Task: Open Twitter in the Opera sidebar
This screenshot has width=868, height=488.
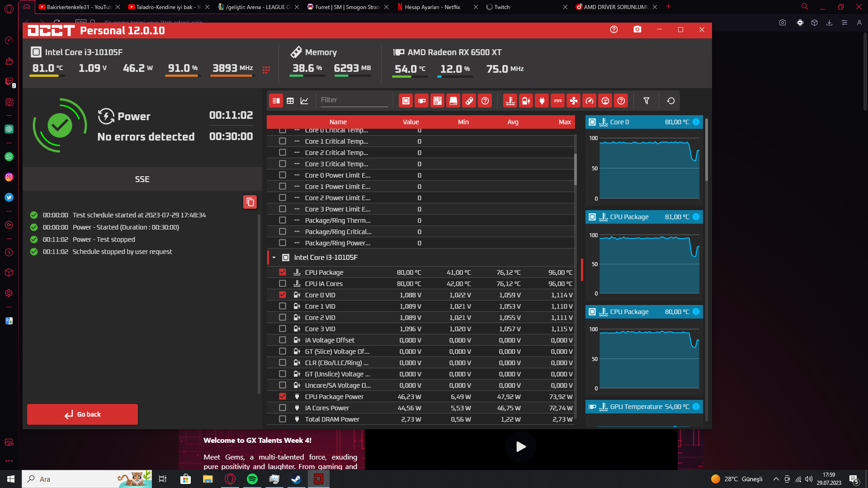Action: (x=9, y=197)
